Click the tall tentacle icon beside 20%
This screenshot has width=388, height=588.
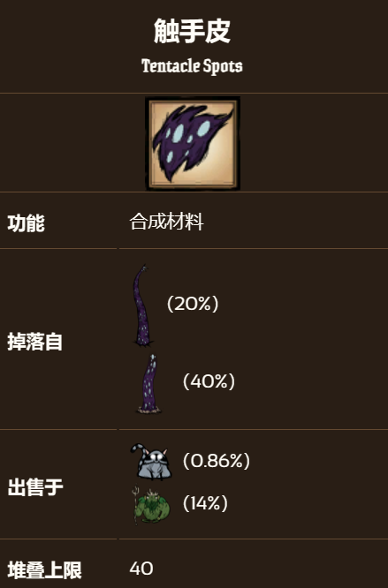click(142, 305)
